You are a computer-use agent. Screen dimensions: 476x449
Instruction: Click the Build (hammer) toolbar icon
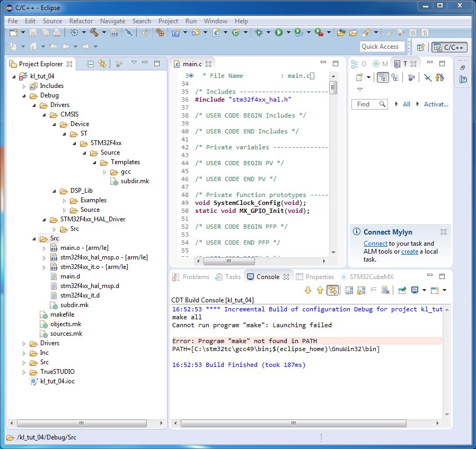coord(94,32)
